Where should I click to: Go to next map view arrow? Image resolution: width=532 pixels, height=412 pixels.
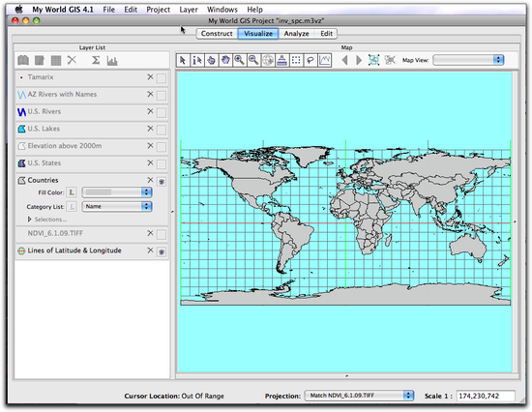coord(359,60)
